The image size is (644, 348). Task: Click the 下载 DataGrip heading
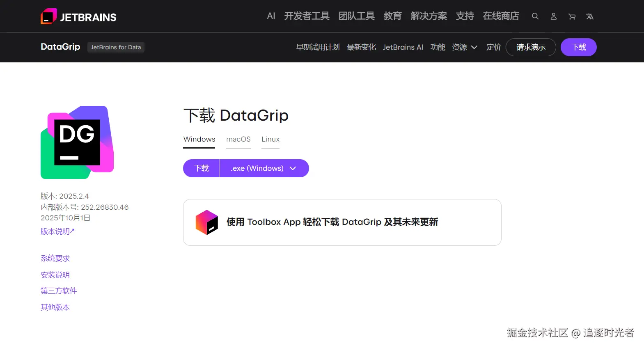pos(236,115)
